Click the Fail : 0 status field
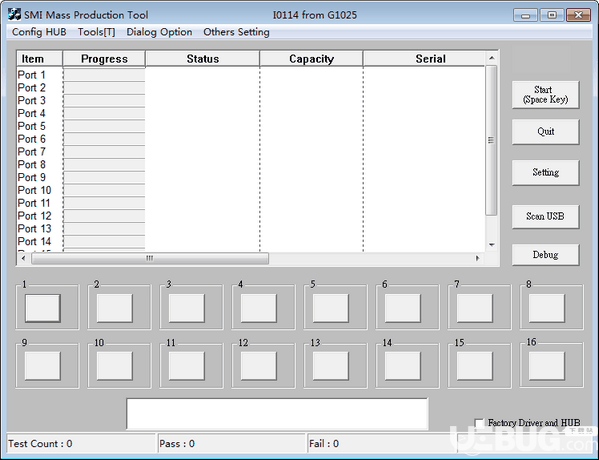 tap(382, 444)
